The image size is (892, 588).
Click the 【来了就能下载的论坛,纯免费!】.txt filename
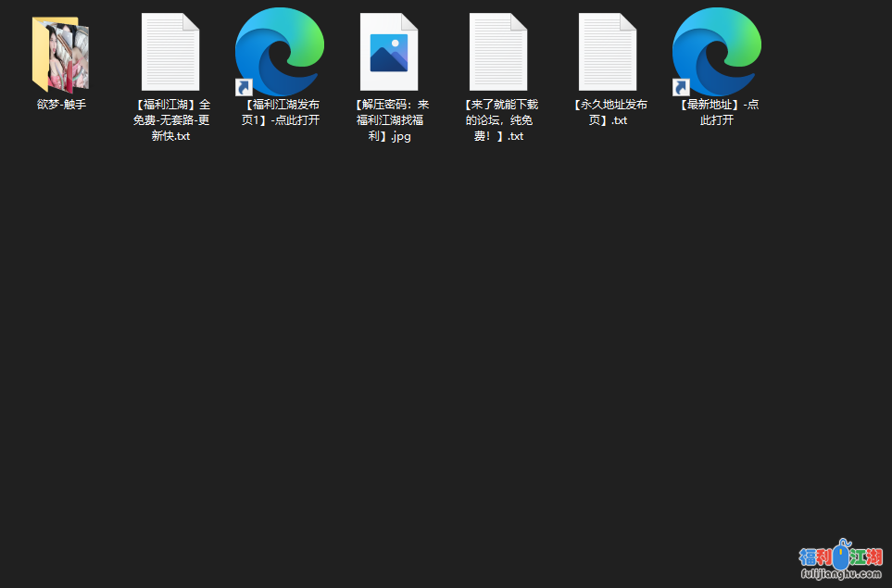pyautogui.click(x=498, y=120)
